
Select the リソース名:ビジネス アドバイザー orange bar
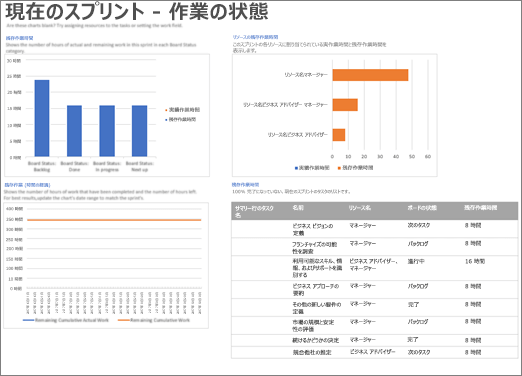coord(339,135)
